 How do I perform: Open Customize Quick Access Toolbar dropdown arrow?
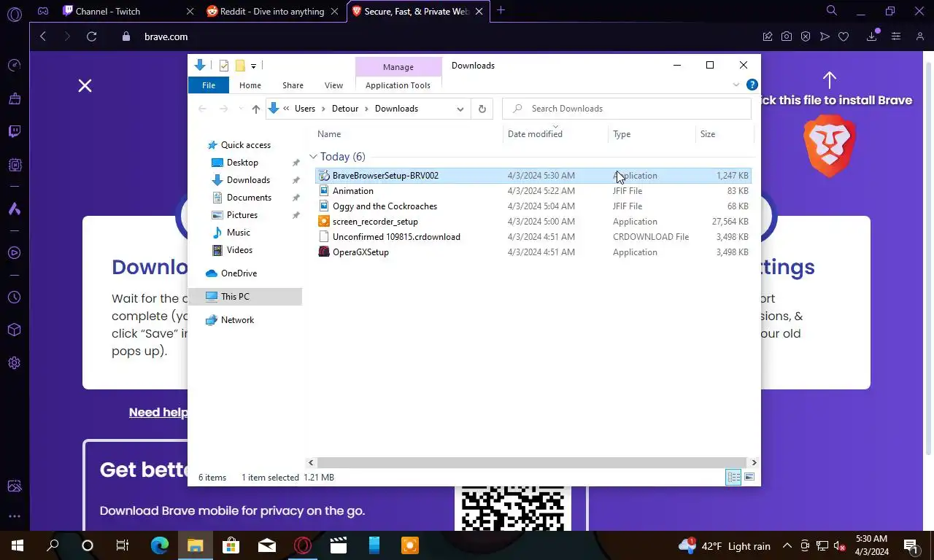pyautogui.click(x=253, y=66)
